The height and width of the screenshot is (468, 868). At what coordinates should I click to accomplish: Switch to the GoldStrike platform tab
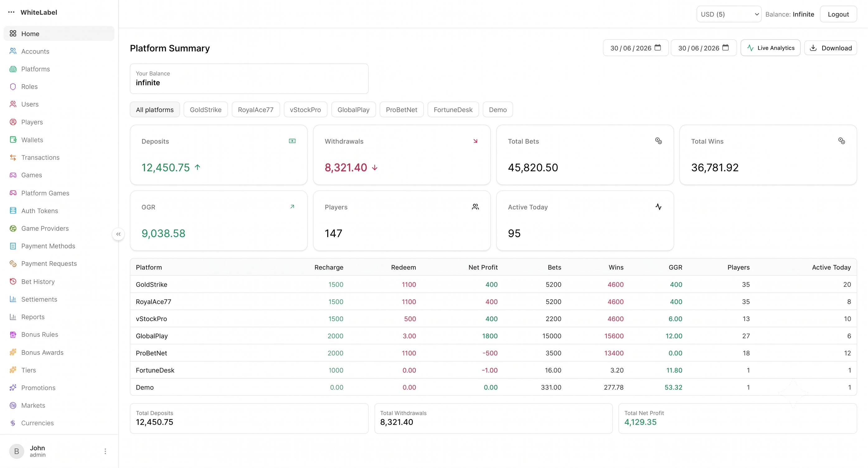(x=205, y=110)
